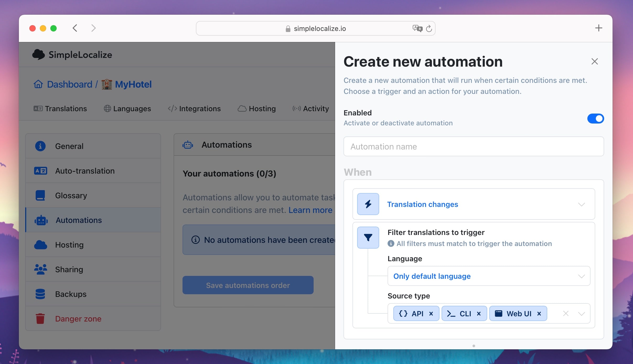Open the Activity tab
Screen dimensions: 633x364
[311, 109]
